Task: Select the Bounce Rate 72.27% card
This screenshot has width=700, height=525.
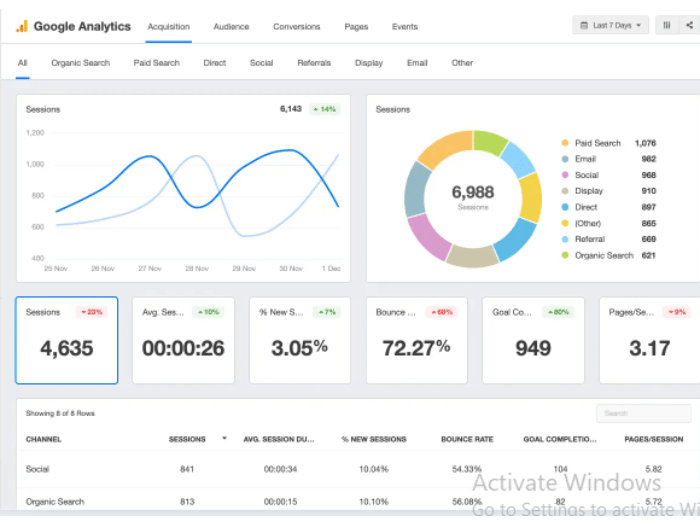Action: 417,340
